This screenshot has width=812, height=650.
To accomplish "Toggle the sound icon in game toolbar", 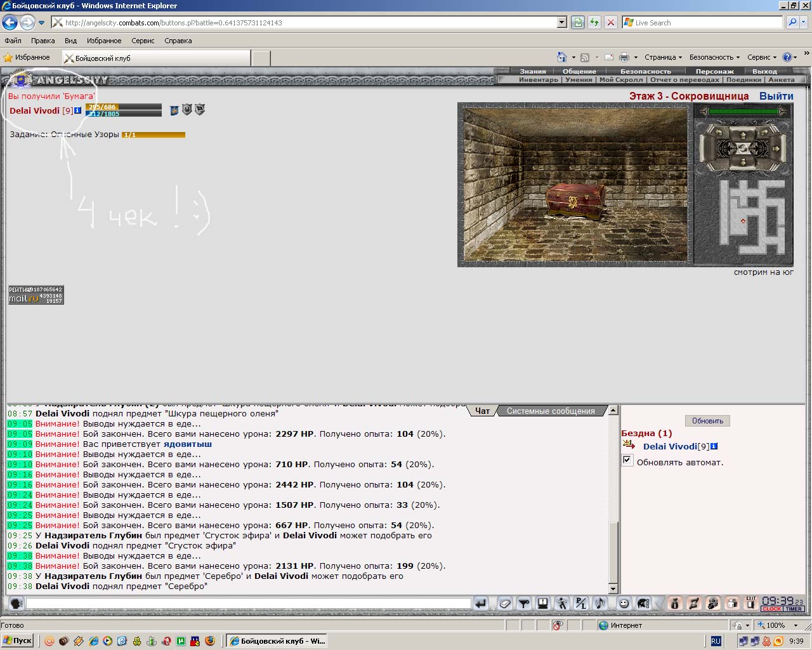I will [x=599, y=604].
